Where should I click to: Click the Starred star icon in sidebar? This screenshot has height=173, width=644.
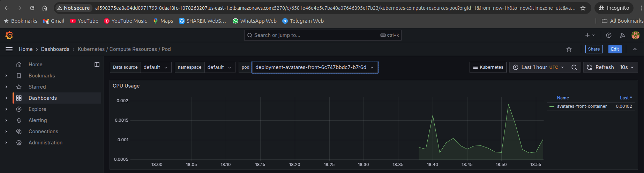19,87
